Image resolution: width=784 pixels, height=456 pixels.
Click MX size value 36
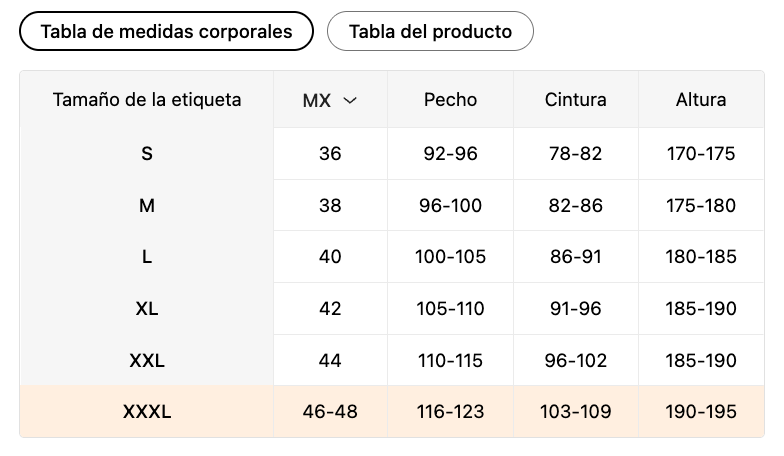(330, 154)
